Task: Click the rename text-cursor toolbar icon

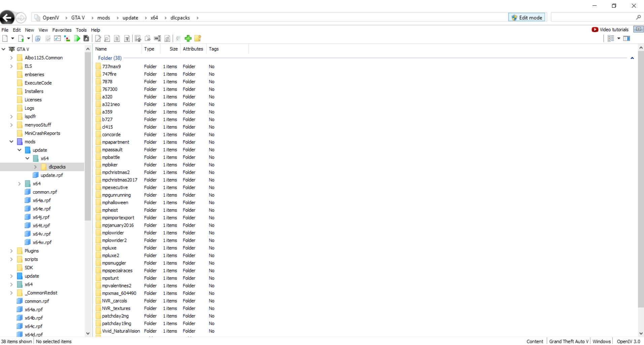Action: 157,39
